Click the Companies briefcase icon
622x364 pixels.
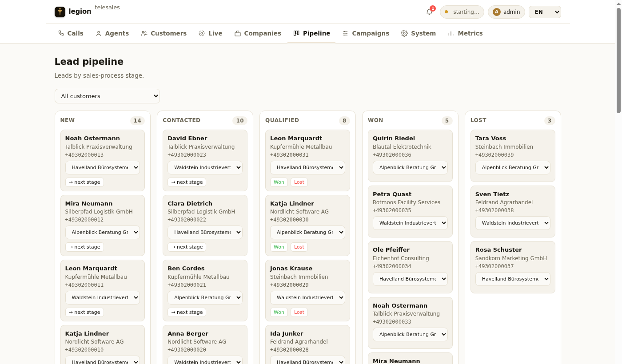238,33
